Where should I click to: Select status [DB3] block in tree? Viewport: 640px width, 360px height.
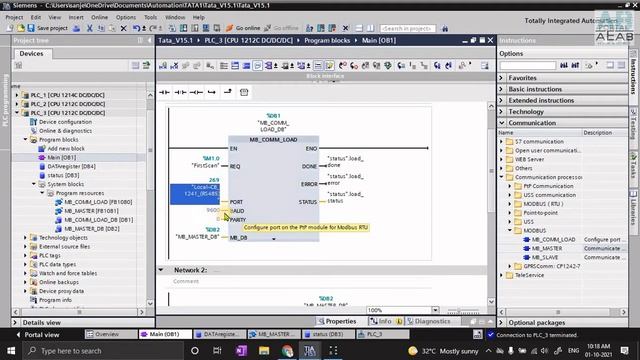click(63, 175)
